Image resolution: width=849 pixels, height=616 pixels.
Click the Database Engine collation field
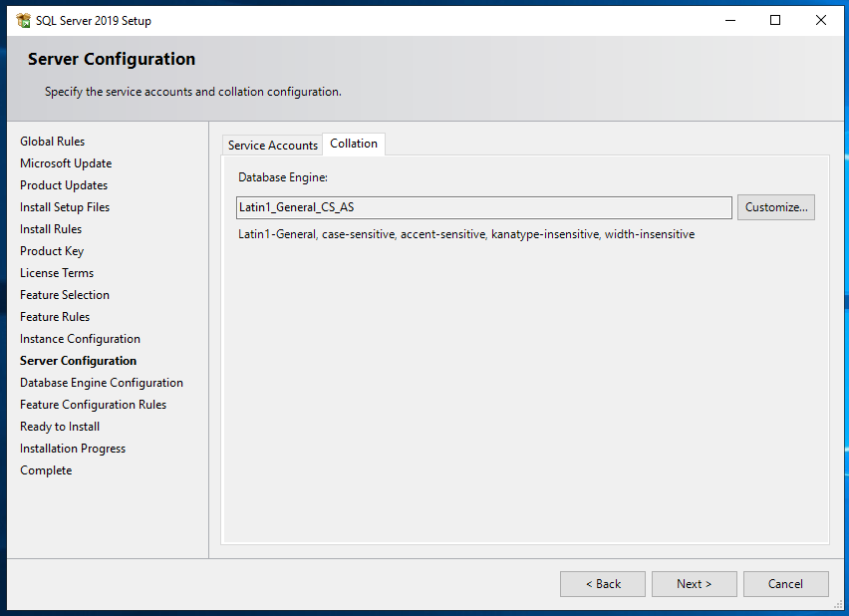tap(483, 207)
